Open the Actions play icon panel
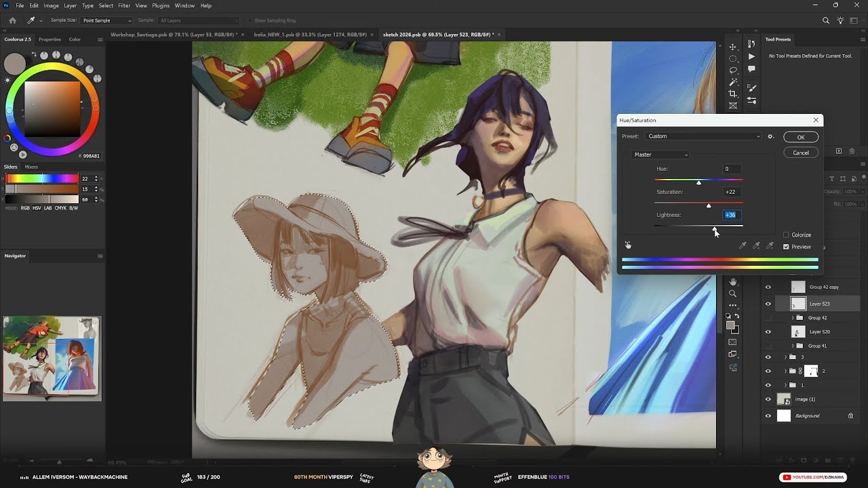The image size is (868, 488). pos(751,58)
